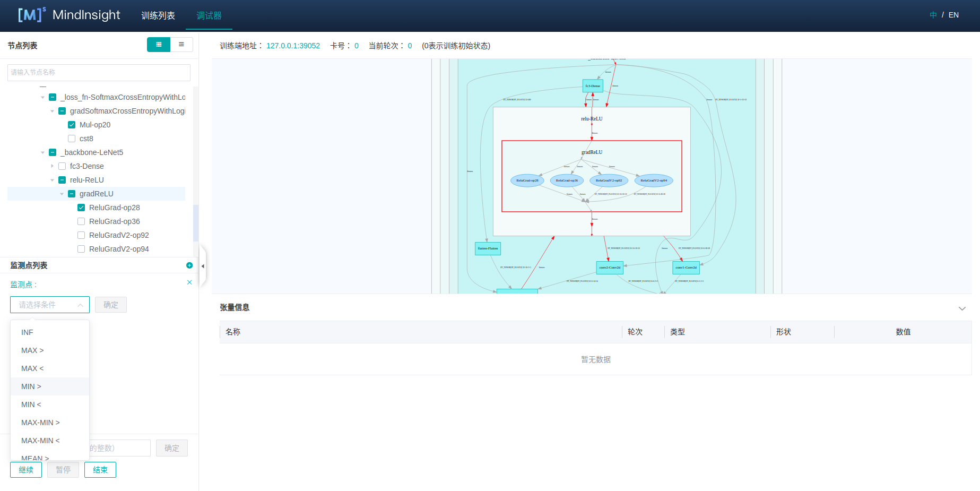This screenshot has width=980, height=491.
Task: Close the watchpoint editor with X icon
Action: [189, 282]
